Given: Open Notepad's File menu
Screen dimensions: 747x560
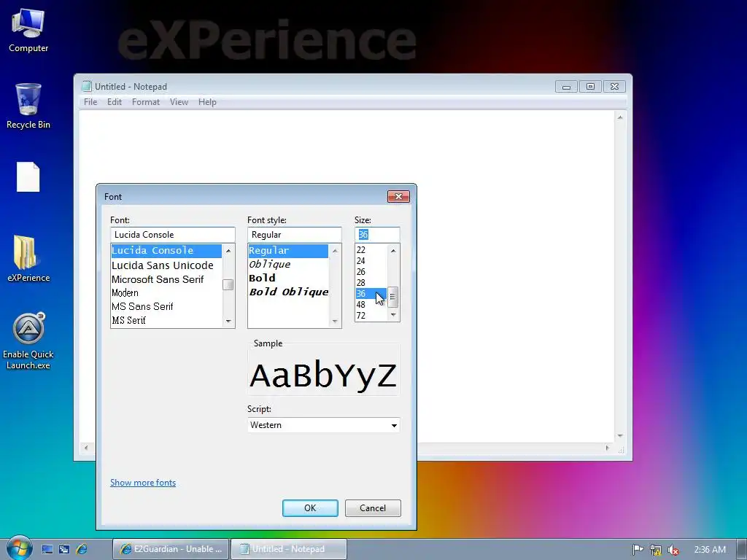Looking at the screenshot, I should (90, 102).
